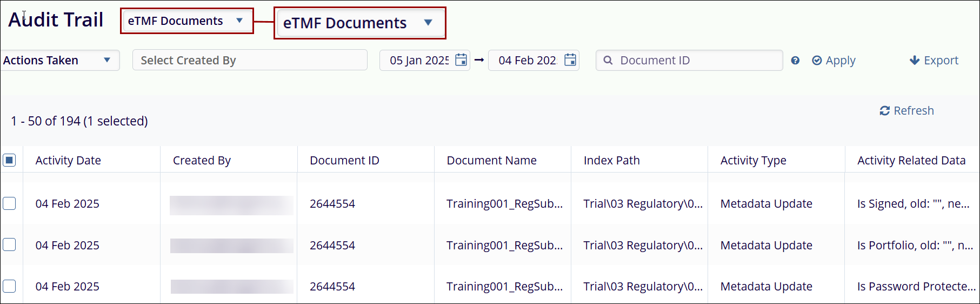Open the end date calendar picker icon
The width and height of the screenshot is (980, 304).
tap(570, 60)
